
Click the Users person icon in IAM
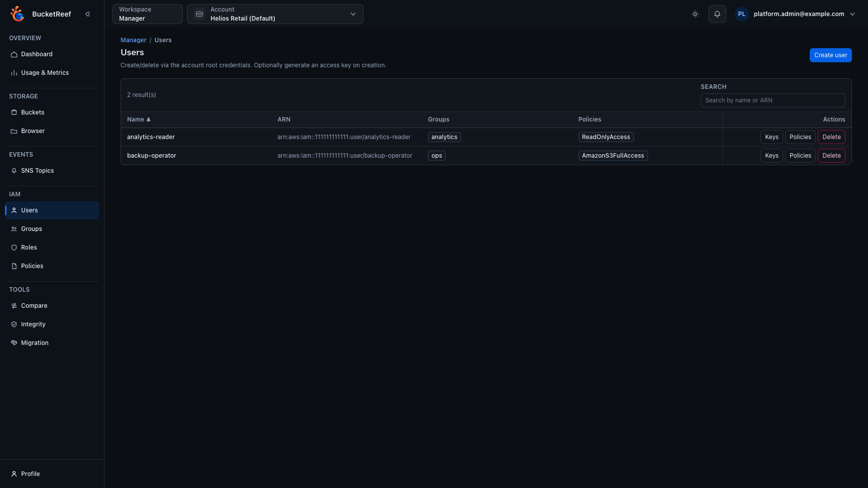tap(14, 210)
